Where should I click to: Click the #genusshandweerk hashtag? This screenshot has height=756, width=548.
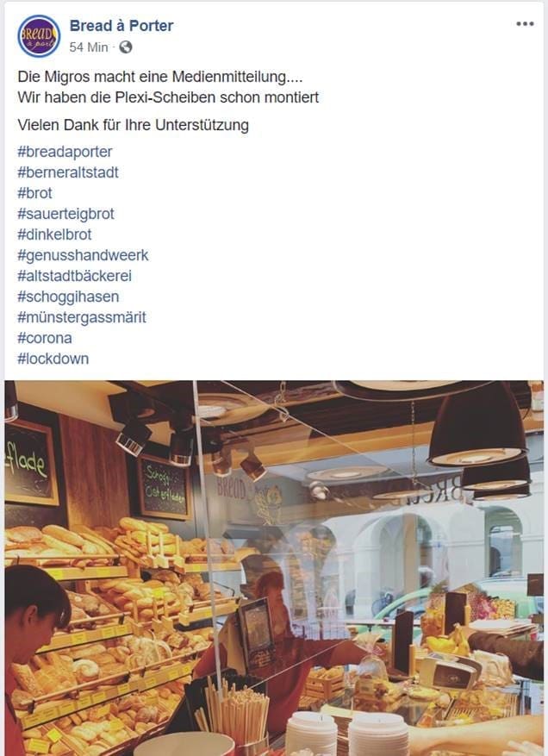[83, 255]
